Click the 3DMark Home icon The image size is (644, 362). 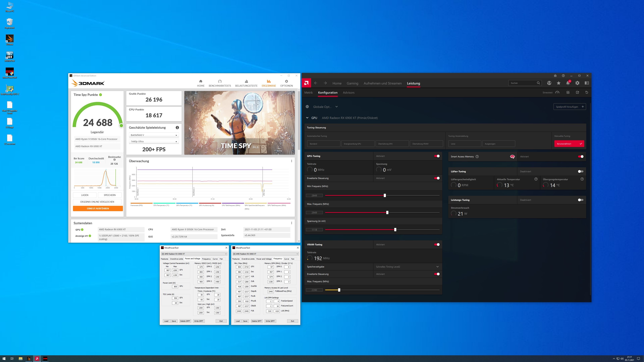[201, 81]
